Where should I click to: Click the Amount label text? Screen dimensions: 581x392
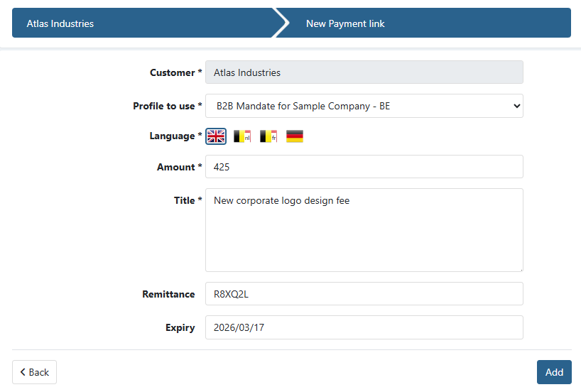tap(175, 167)
